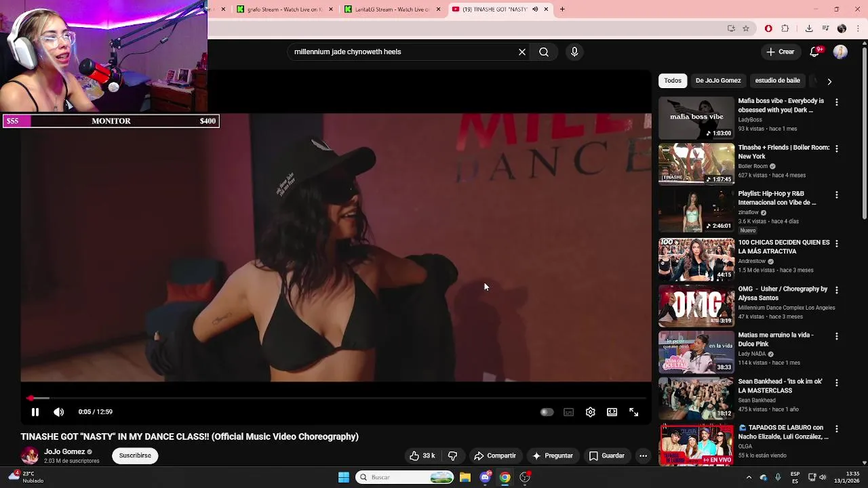Click the Compartir share button
Image resolution: width=868 pixels, height=488 pixels.
pos(495,455)
